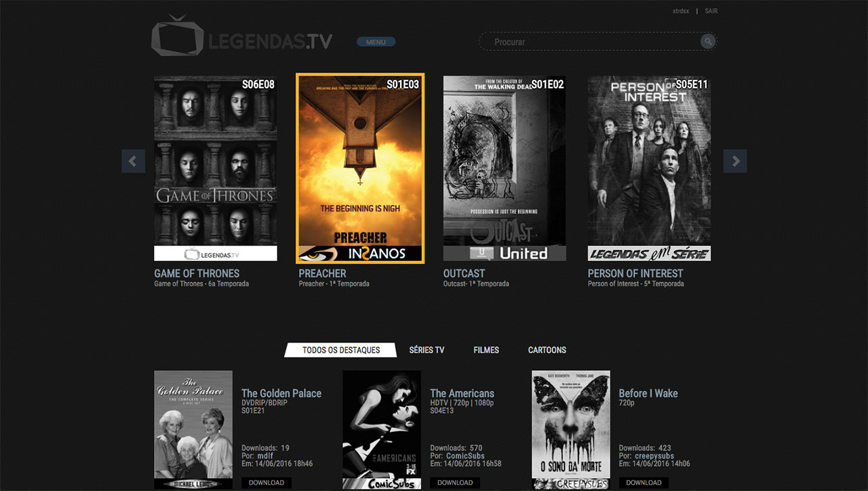Click 'Em: 14/06/2016 18h46' date text
Screen dimensions: 868x491
(x=277, y=464)
